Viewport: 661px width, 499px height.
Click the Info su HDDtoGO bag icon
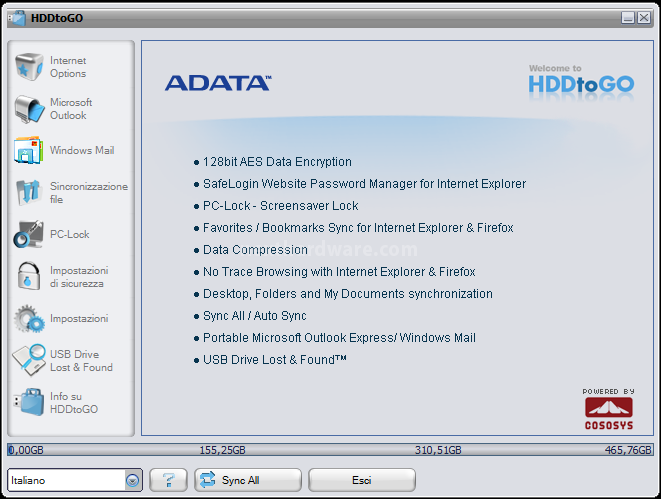(29, 402)
